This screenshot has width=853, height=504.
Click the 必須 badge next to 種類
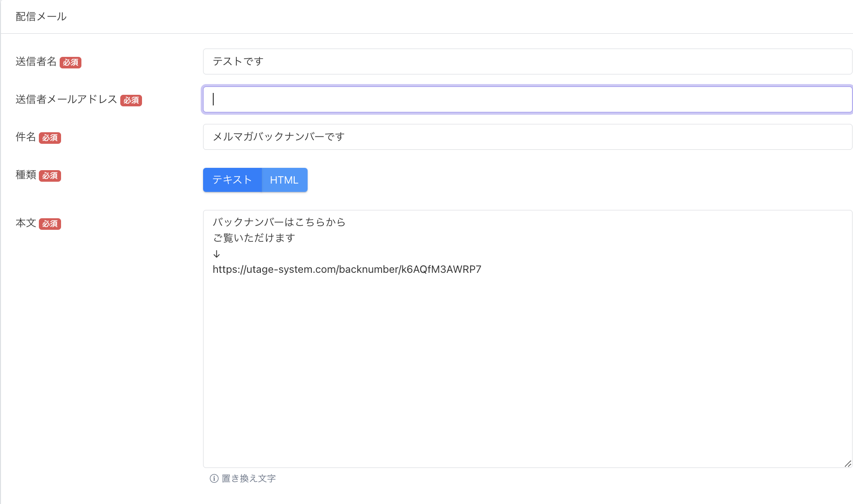pyautogui.click(x=49, y=176)
